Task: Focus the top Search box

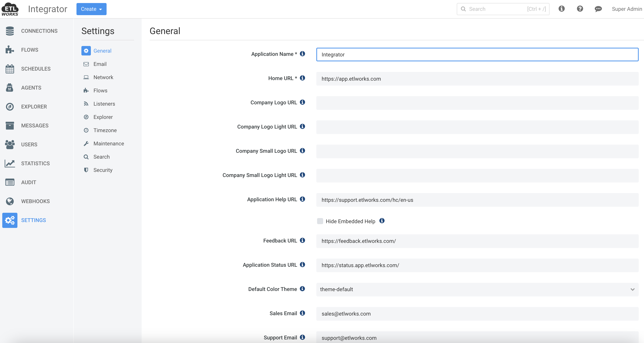Action: pyautogui.click(x=503, y=9)
